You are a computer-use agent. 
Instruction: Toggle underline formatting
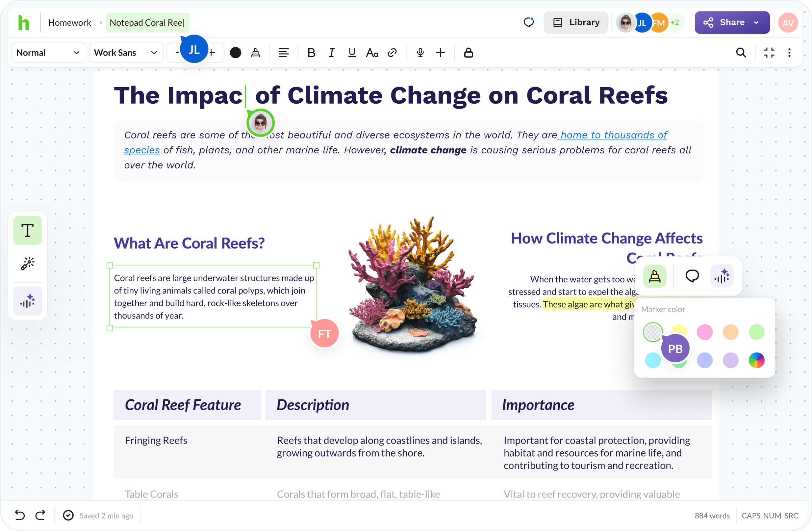(x=351, y=53)
